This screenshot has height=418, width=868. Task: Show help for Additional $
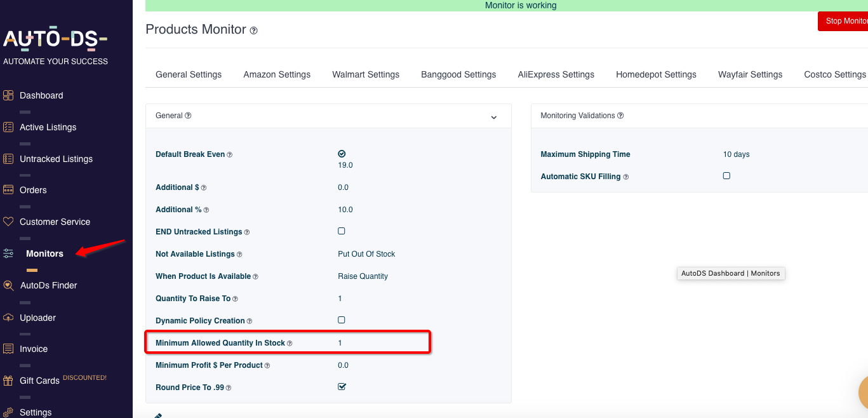(204, 188)
